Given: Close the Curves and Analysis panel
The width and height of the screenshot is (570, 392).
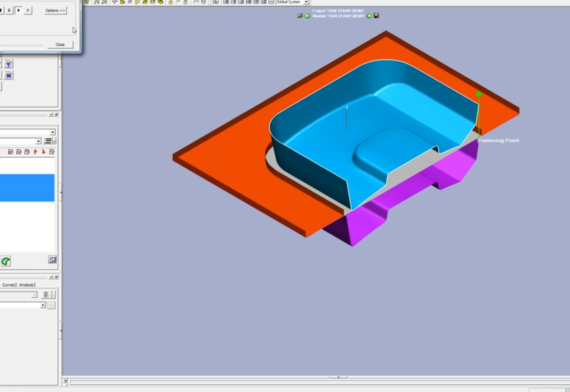Looking at the screenshot, I should 56,277.
